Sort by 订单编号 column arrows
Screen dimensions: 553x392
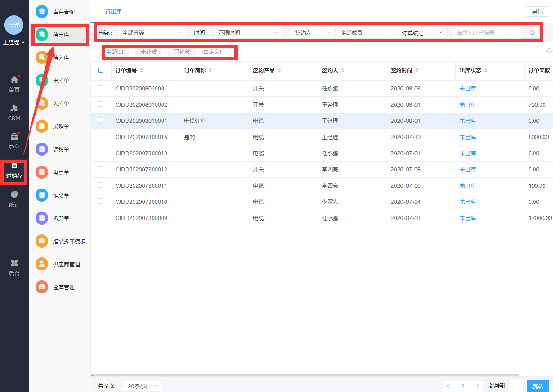[142, 71]
